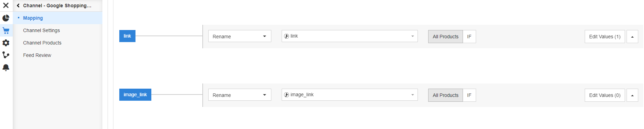The image size is (644, 129).
Task: Toggle IF condition for image_link row
Action: (469, 95)
